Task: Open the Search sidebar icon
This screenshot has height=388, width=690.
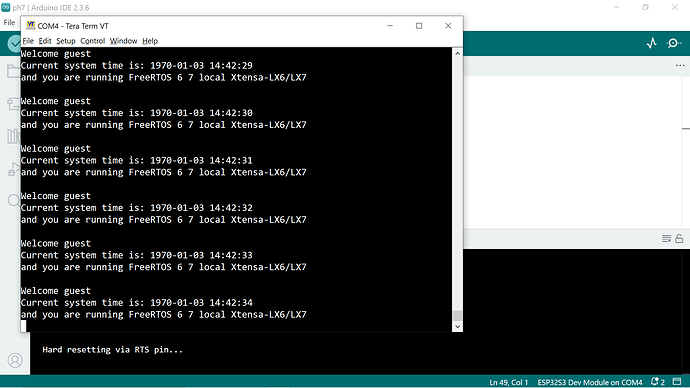Action: [14, 201]
